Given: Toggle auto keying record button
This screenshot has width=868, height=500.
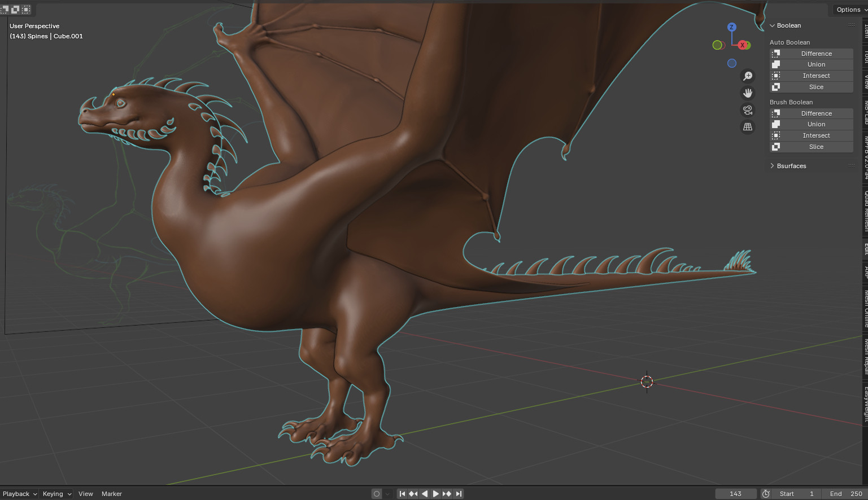Looking at the screenshot, I should click(377, 494).
